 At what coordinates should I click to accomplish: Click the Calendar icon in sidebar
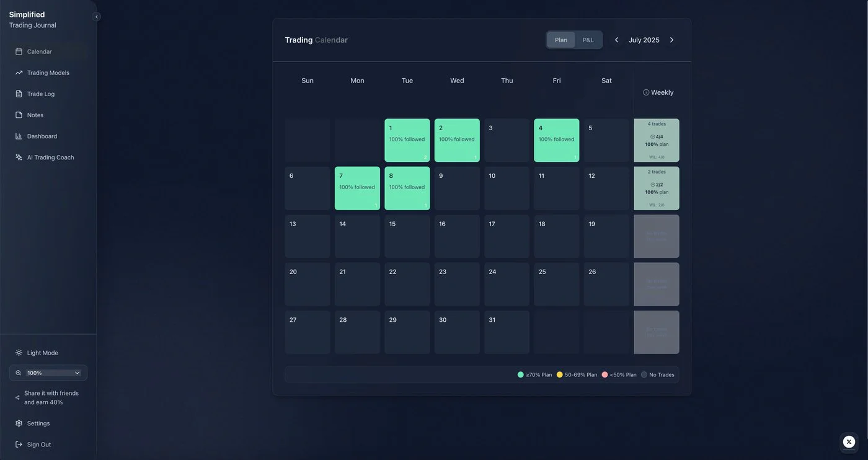coord(19,52)
